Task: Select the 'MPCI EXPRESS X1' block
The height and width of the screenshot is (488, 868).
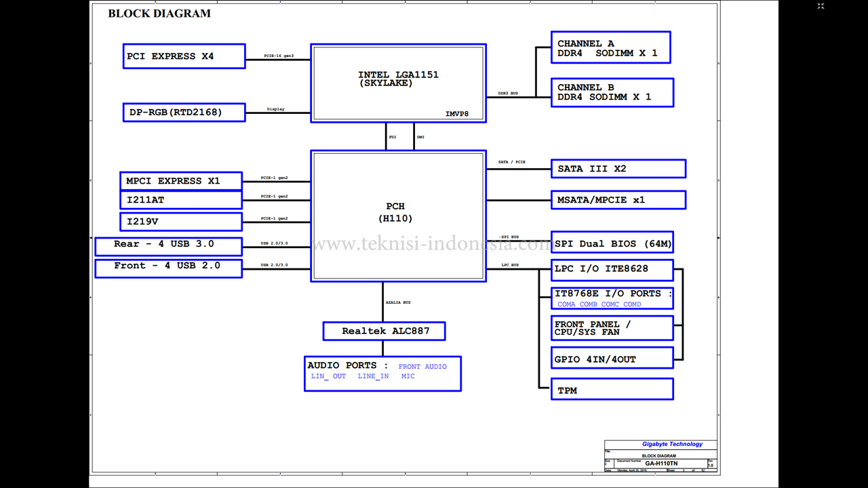Action: click(181, 181)
